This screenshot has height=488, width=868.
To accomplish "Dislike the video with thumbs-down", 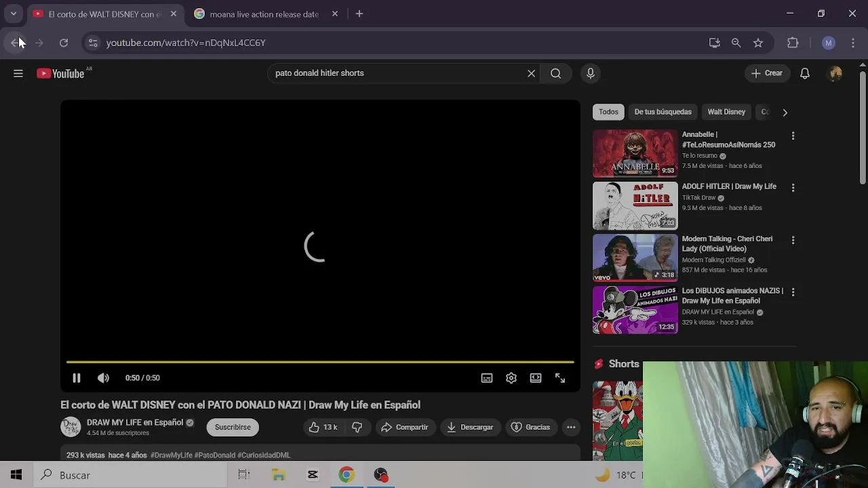I will point(357,427).
